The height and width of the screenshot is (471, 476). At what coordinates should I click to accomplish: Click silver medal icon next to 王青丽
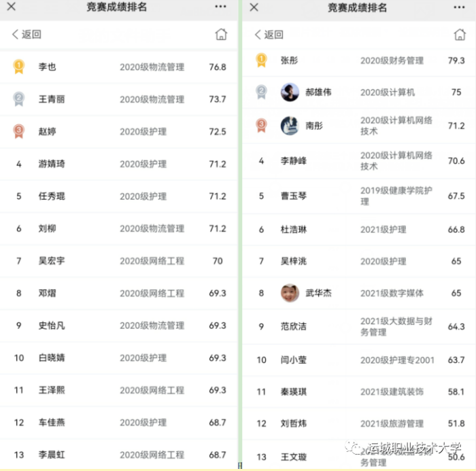point(19,99)
